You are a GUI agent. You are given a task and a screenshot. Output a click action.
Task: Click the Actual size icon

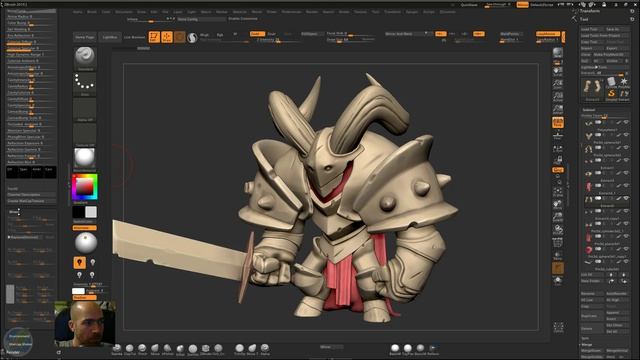558,97
